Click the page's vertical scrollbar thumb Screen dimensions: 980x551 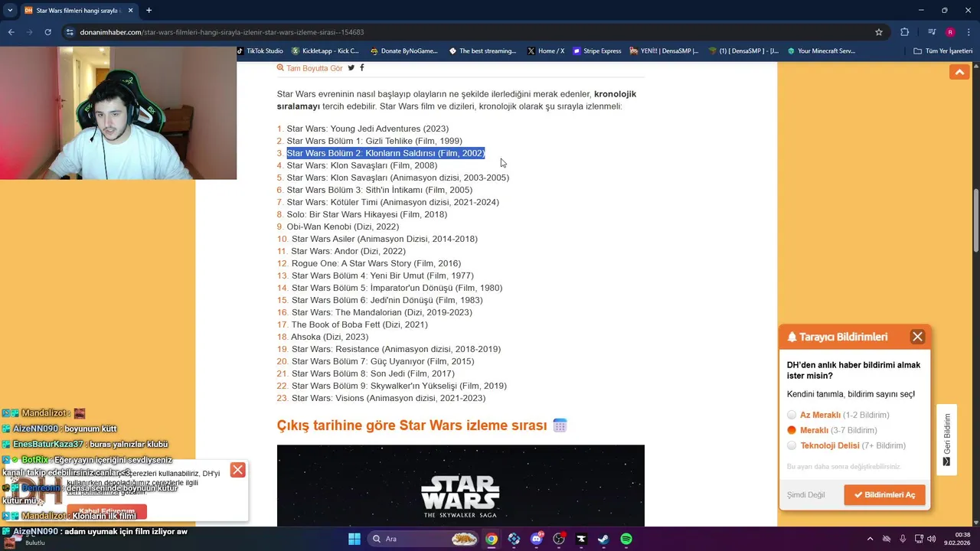tap(975, 220)
